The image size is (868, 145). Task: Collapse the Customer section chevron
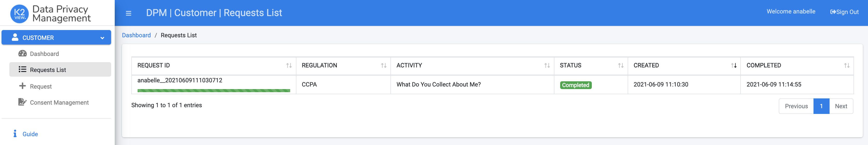(102, 38)
